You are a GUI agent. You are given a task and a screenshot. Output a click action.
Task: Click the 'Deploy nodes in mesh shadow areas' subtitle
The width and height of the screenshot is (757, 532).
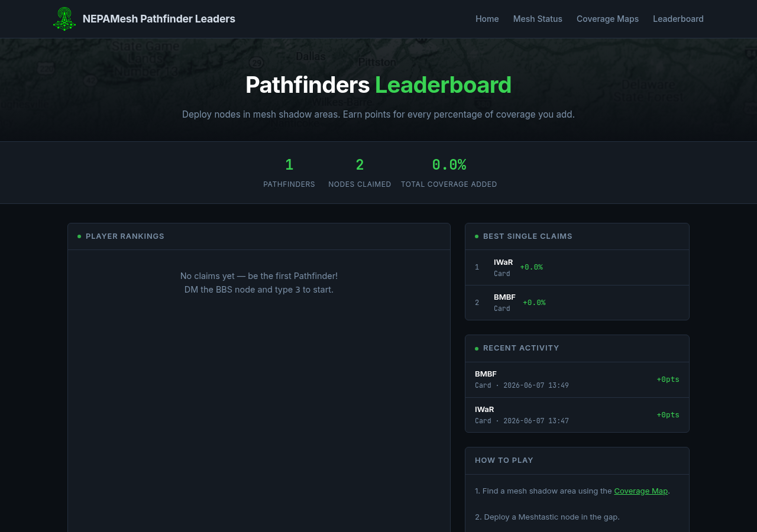pyautogui.click(x=378, y=114)
